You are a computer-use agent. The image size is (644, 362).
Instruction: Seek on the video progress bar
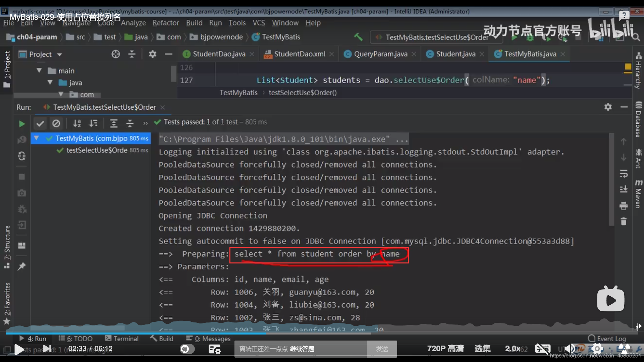322,333
